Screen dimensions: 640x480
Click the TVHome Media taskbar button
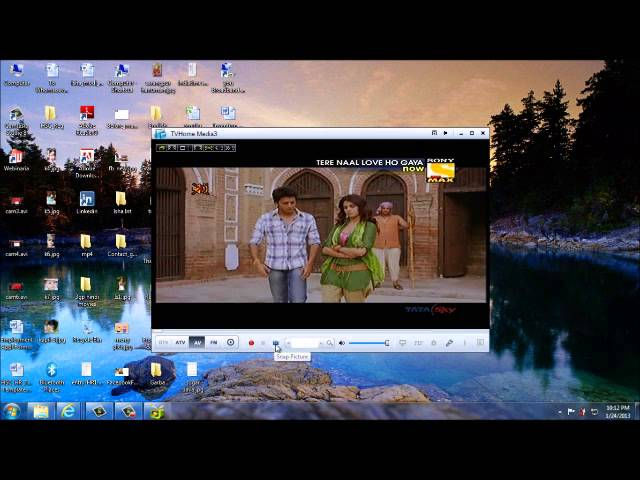click(157, 411)
